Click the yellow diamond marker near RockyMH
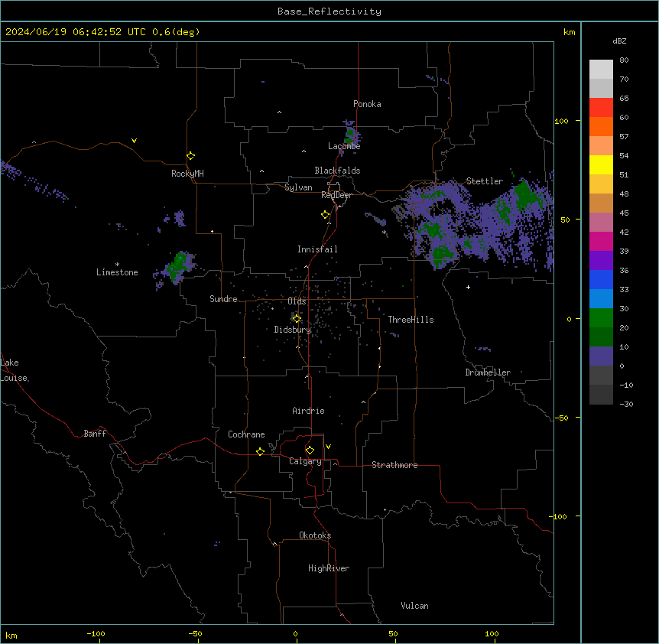Screen dimensions: 659x644 (191, 156)
